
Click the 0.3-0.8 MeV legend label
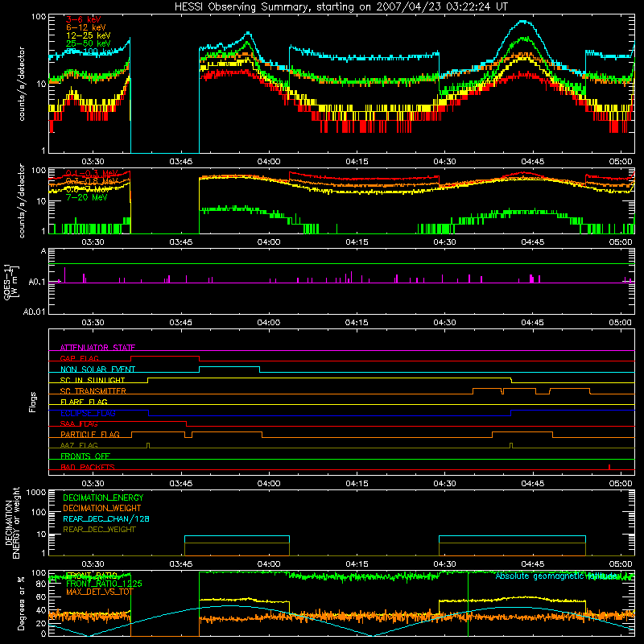pyautogui.click(x=92, y=181)
